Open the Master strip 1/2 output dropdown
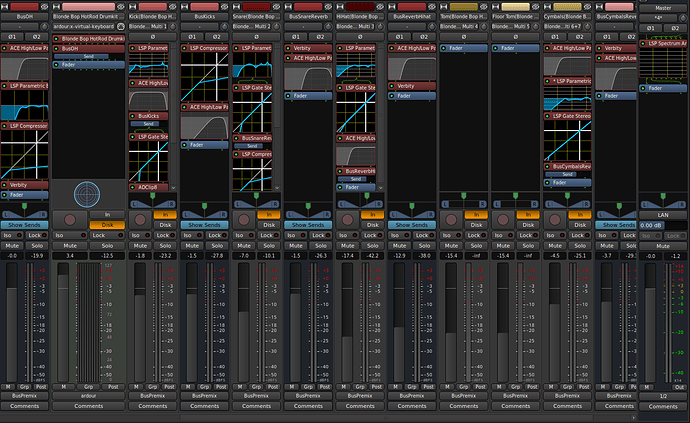The image size is (690, 423). (x=663, y=396)
